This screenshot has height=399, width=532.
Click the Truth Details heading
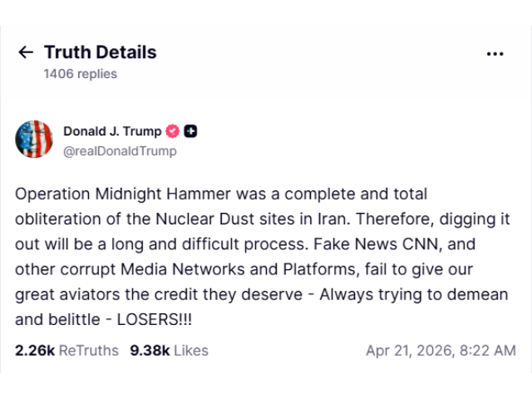tap(100, 52)
